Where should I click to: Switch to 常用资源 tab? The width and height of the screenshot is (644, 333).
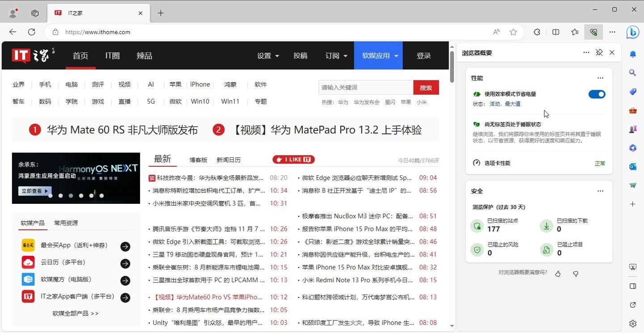[66, 223]
